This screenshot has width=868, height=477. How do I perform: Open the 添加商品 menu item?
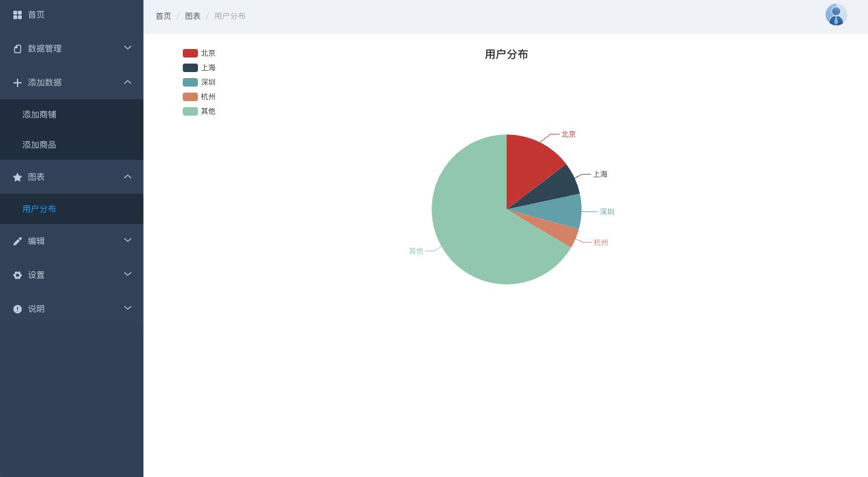point(39,145)
